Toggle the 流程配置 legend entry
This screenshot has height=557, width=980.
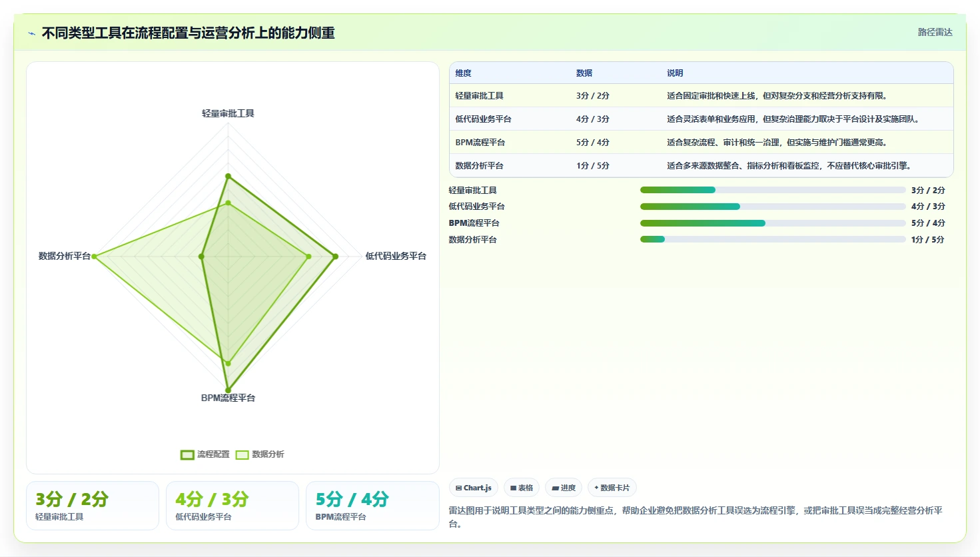[x=205, y=454]
